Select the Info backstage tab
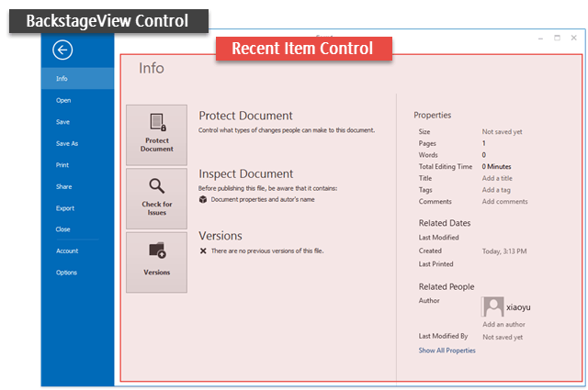Screen dimensions: 588x390 click(77, 78)
